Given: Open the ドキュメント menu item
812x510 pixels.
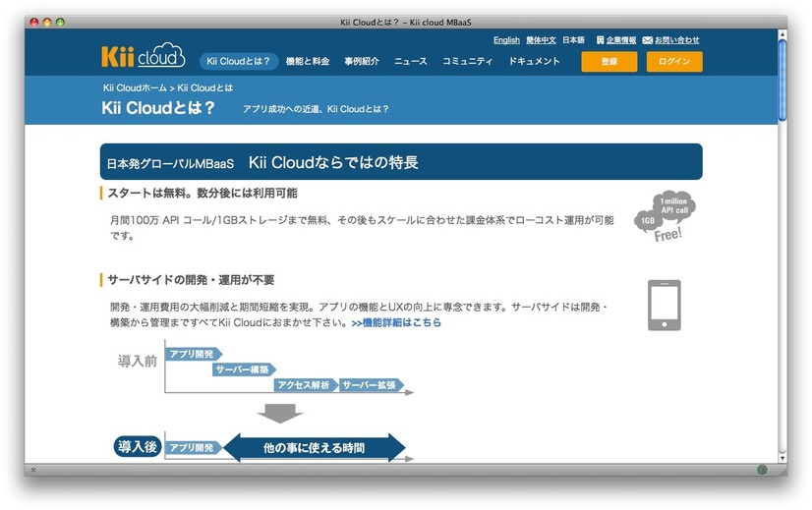Looking at the screenshot, I should 534,61.
